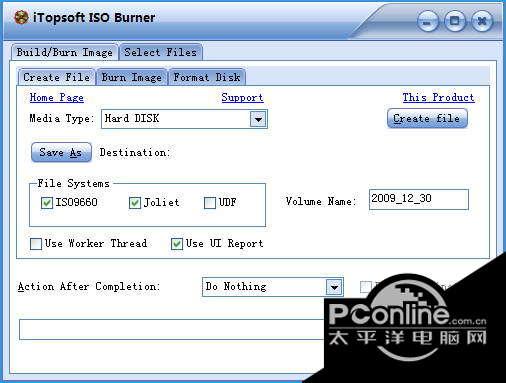Toggle the Joliet checkbox

pyautogui.click(x=135, y=203)
